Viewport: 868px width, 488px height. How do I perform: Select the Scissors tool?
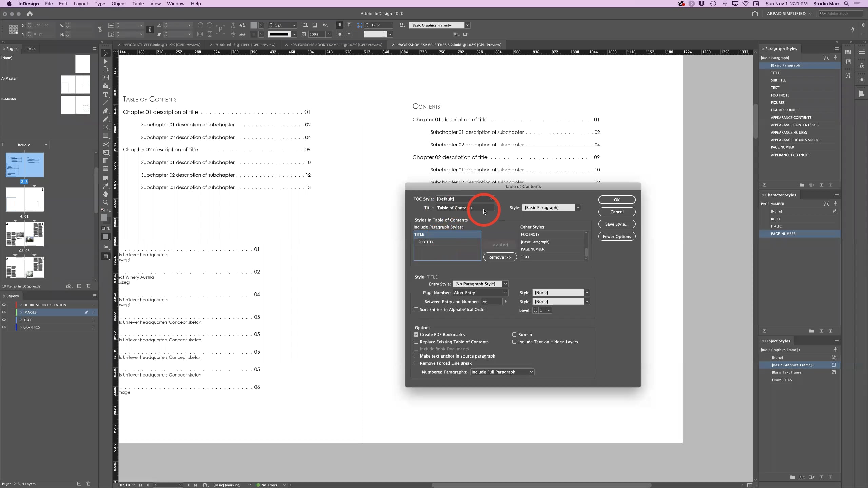(x=106, y=144)
